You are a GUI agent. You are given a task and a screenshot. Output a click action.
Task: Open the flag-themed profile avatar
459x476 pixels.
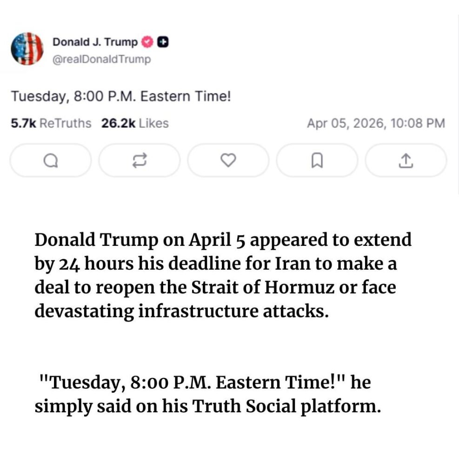(x=27, y=49)
